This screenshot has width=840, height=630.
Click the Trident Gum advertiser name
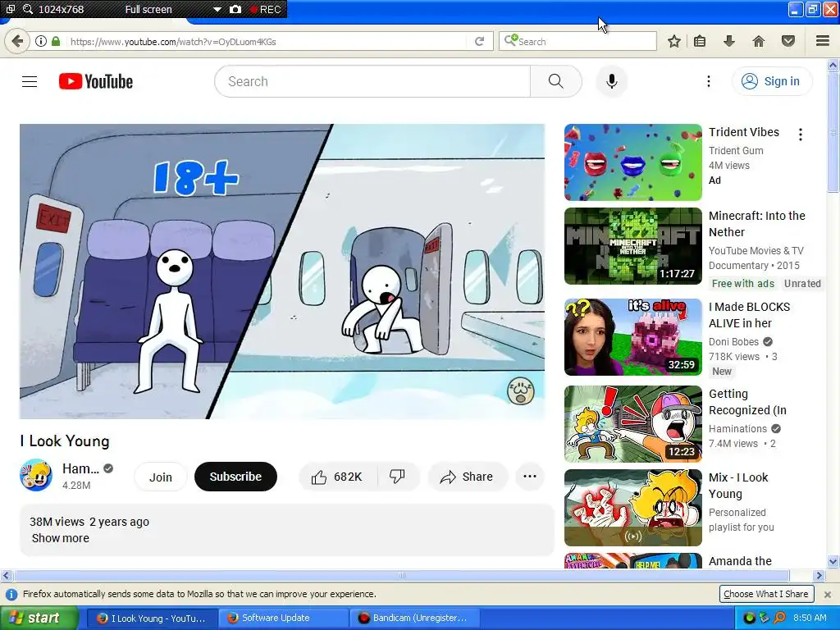tap(736, 151)
